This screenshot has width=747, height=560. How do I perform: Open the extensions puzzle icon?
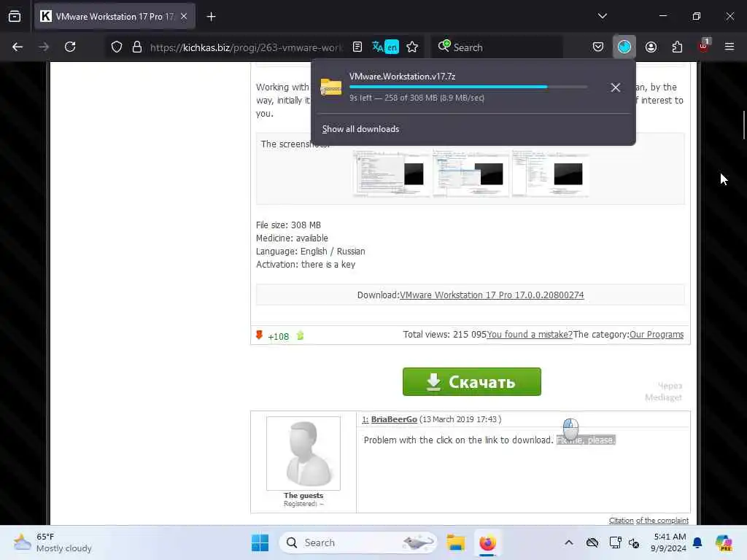coord(677,47)
